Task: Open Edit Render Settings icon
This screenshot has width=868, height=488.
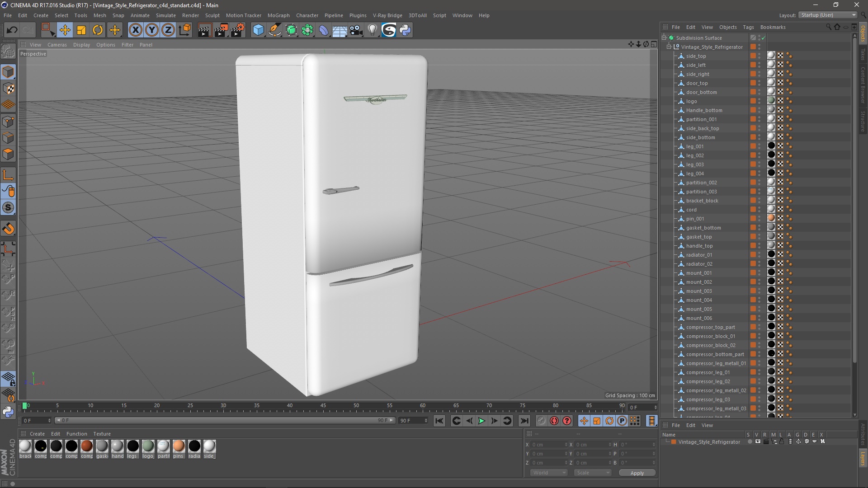Action: tap(238, 30)
